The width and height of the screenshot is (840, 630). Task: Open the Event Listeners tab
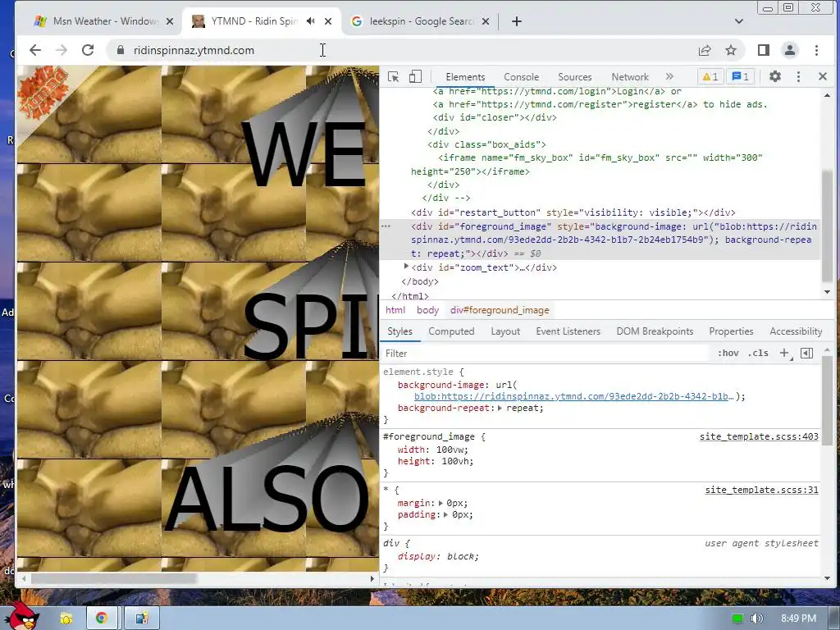tap(568, 331)
